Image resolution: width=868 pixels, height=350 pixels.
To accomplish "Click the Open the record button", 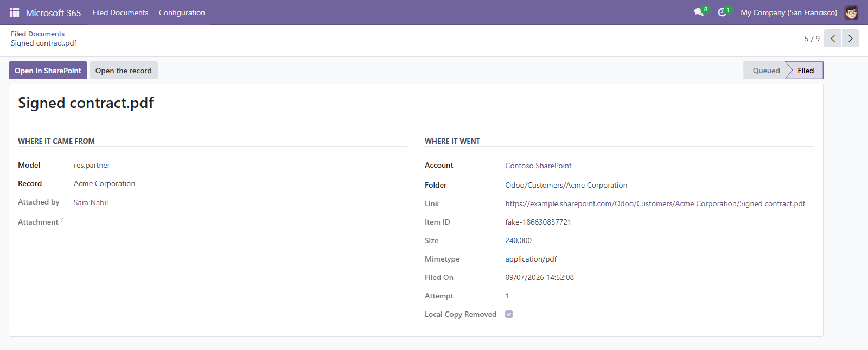I will point(124,71).
